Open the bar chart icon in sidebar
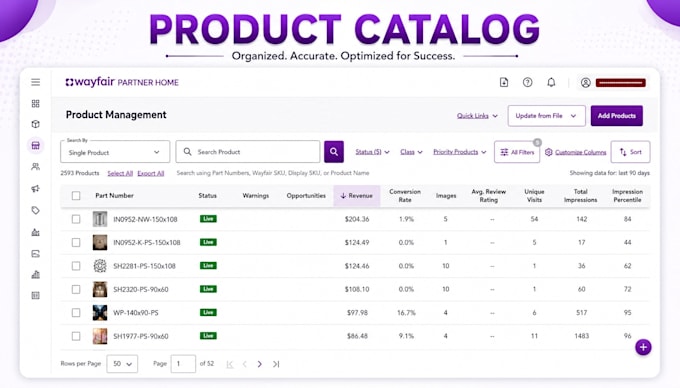 pyautogui.click(x=36, y=274)
